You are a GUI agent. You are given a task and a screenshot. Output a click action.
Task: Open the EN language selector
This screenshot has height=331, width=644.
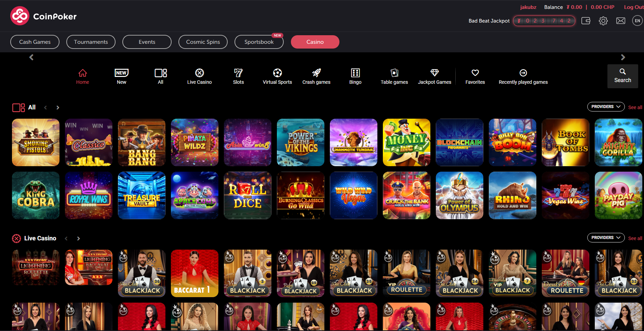pyautogui.click(x=638, y=21)
